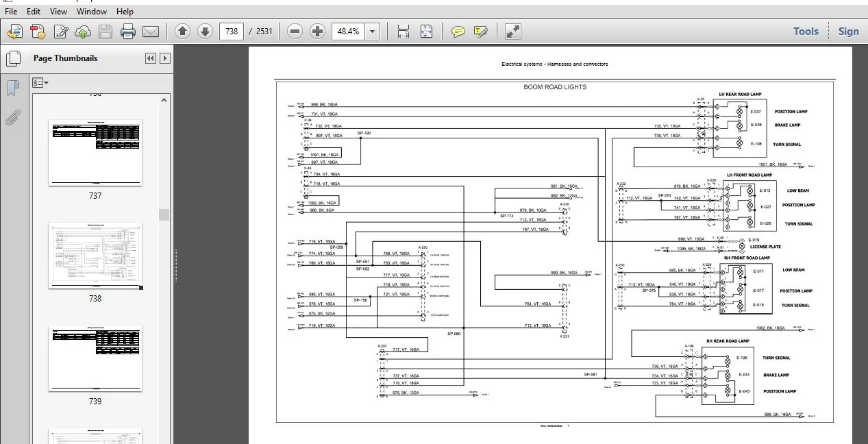This screenshot has width=868, height=444.
Task: Collapse the Page Thumbnails panel
Action: point(151,58)
